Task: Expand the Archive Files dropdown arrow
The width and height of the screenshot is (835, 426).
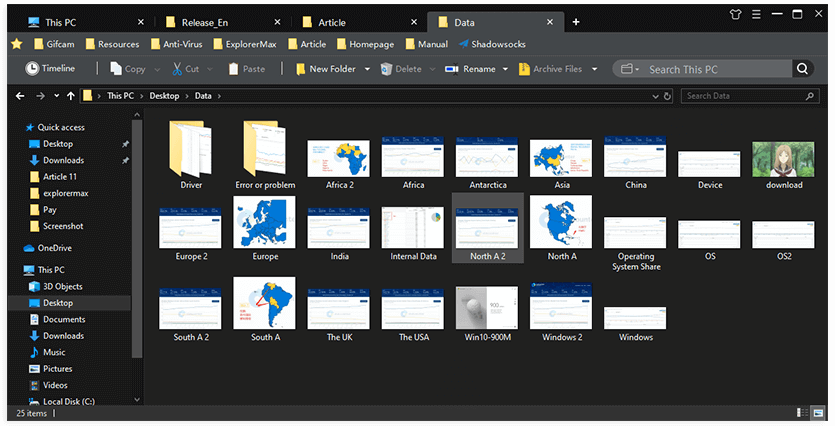Action: click(594, 69)
